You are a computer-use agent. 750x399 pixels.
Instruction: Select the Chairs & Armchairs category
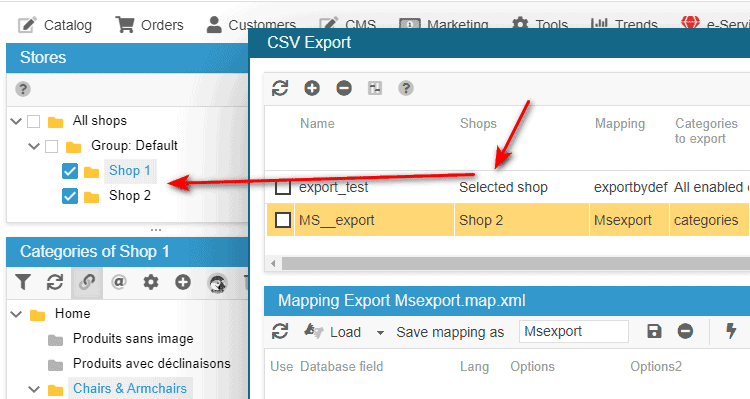130,388
